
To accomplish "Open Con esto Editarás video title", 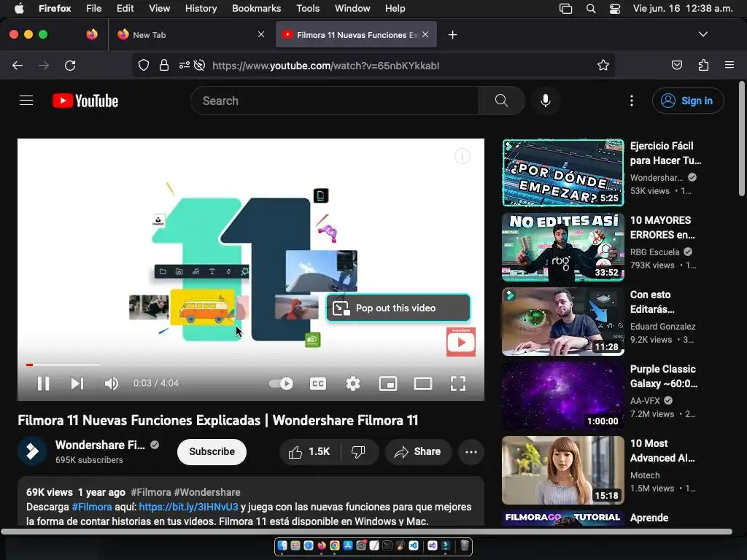I will coord(652,302).
